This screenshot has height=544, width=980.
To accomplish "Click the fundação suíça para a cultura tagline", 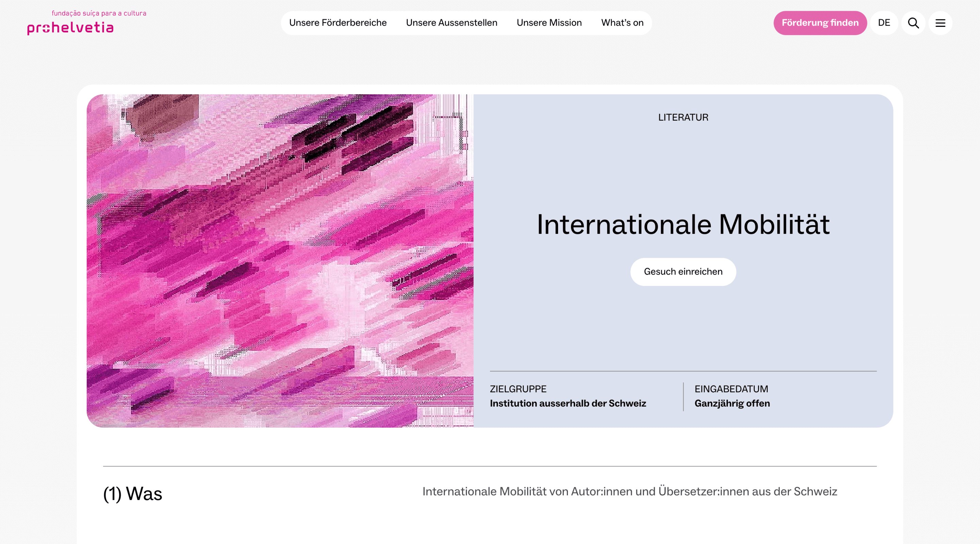I will pyautogui.click(x=99, y=13).
